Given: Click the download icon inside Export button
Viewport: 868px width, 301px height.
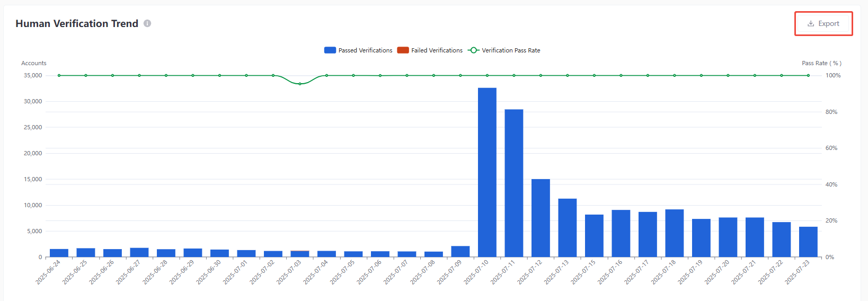Looking at the screenshot, I should (810, 23).
